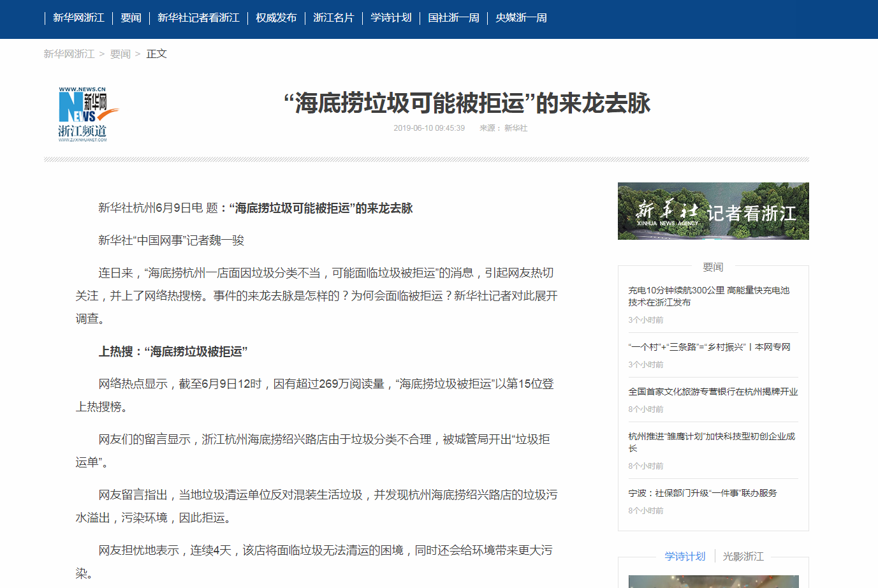
Task: Open the article about 文化旅游专营银行 opening
Action: 713,392
